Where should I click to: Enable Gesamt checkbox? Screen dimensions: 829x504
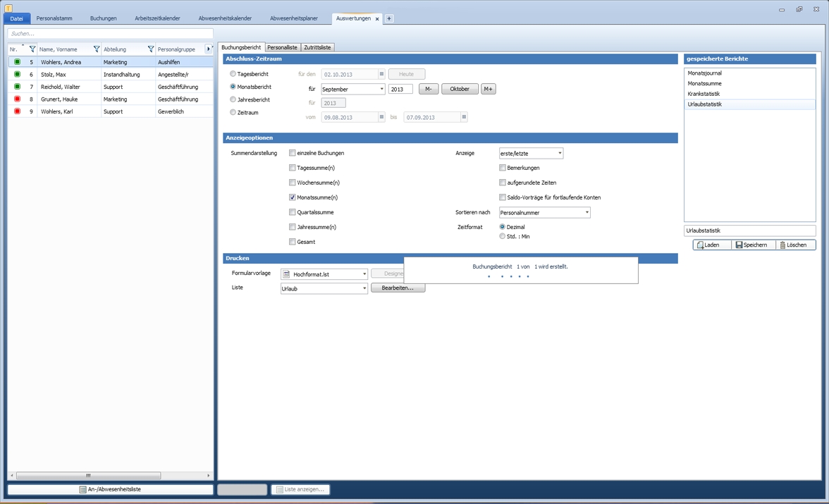tap(293, 242)
